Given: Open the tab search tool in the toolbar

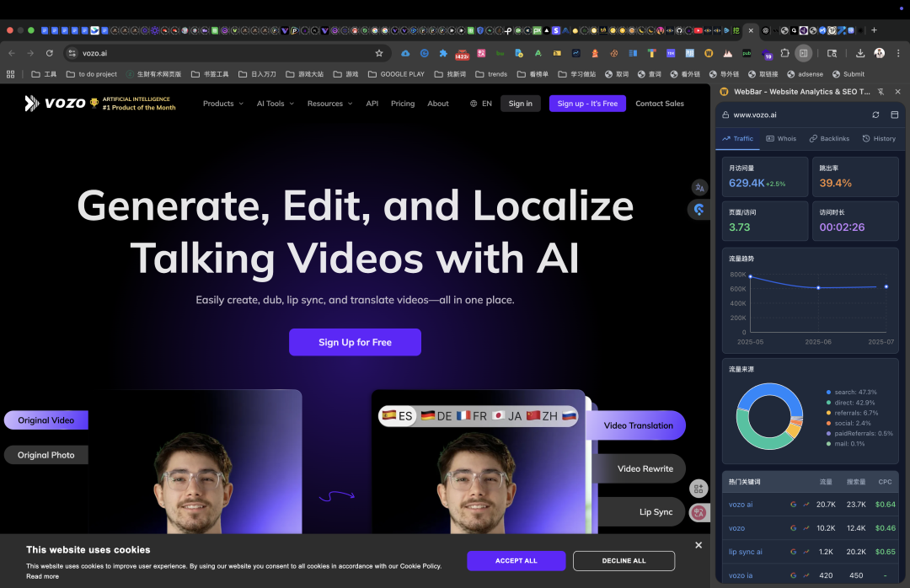Looking at the screenshot, I should 832,53.
